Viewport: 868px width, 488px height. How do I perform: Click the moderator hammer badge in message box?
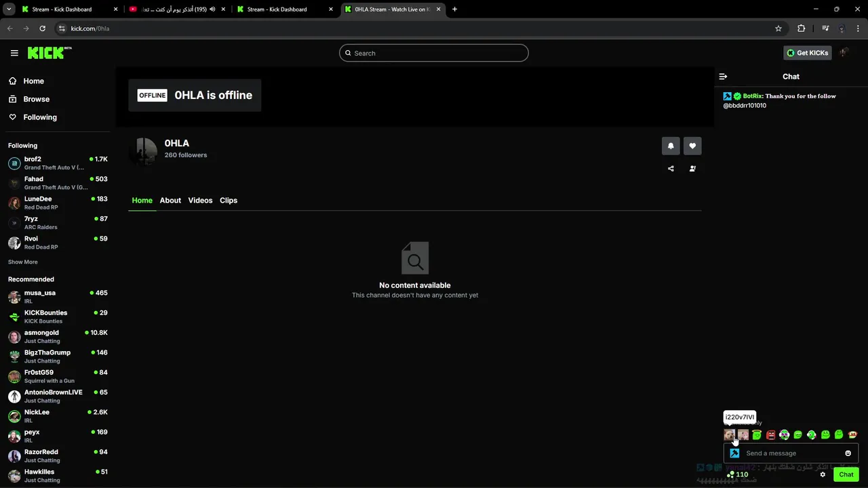click(734, 453)
